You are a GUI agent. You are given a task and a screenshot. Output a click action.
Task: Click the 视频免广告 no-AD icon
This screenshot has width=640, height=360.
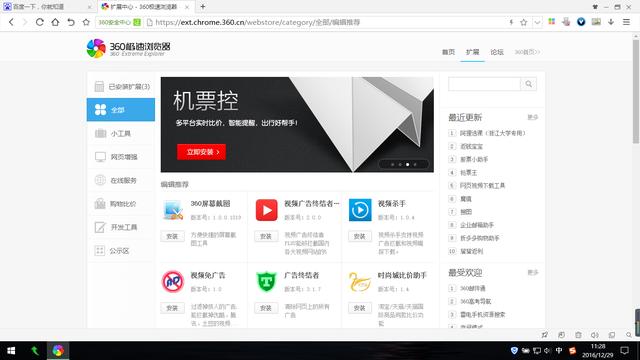point(173,281)
